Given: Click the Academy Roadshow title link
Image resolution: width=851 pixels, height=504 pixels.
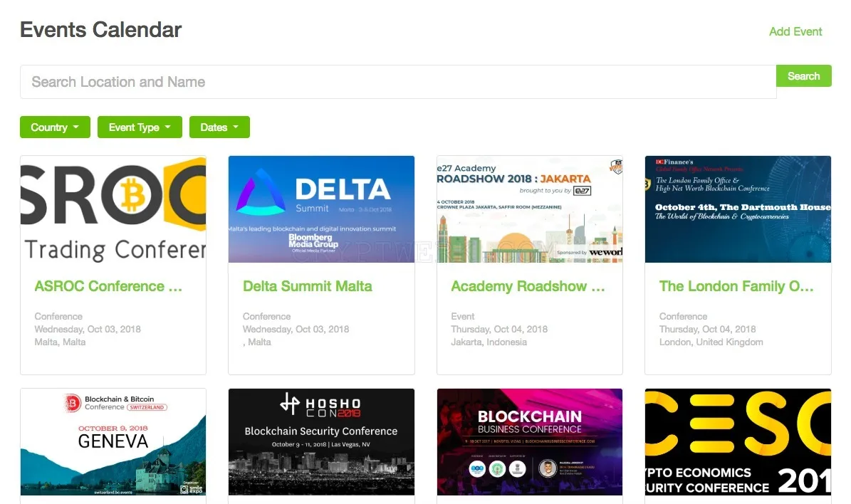Looking at the screenshot, I should (528, 286).
